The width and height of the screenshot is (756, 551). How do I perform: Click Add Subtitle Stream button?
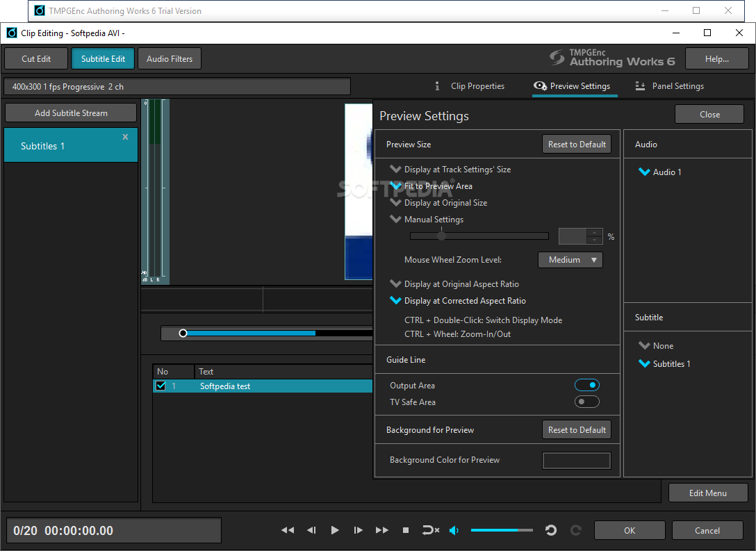coord(71,113)
